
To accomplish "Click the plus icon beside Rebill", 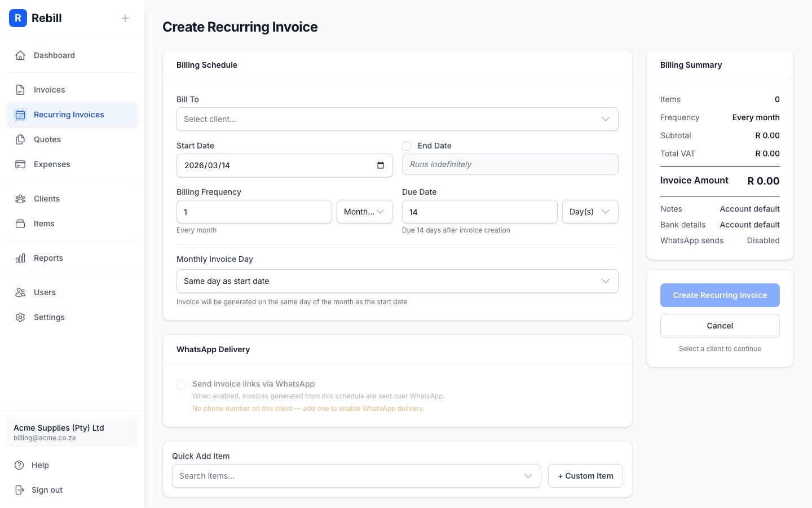I will click(x=125, y=18).
